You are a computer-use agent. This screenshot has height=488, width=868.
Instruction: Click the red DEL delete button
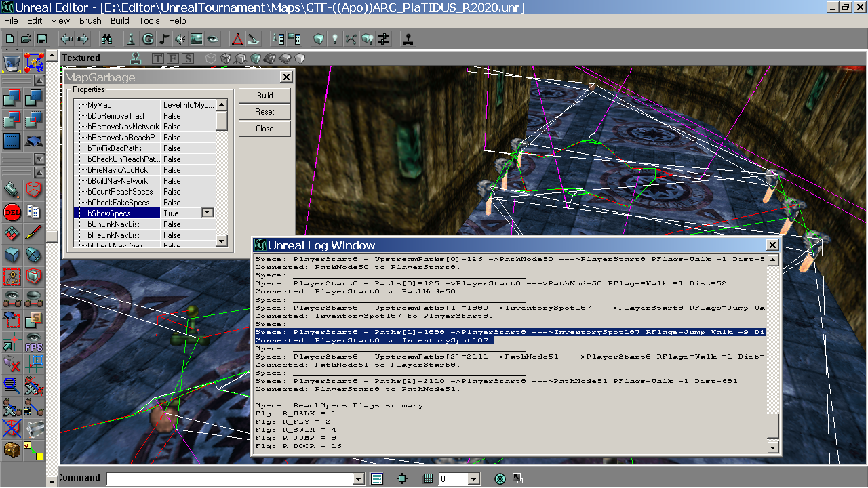click(x=12, y=212)
